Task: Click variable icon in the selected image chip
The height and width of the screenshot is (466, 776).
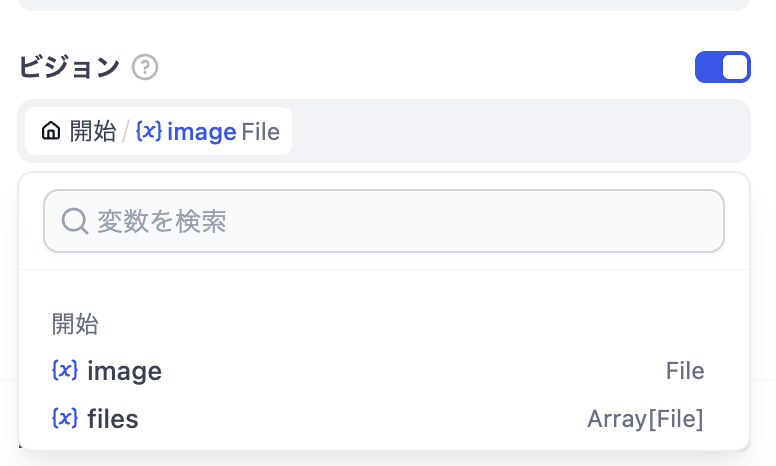Action: [x=149, y=131]
